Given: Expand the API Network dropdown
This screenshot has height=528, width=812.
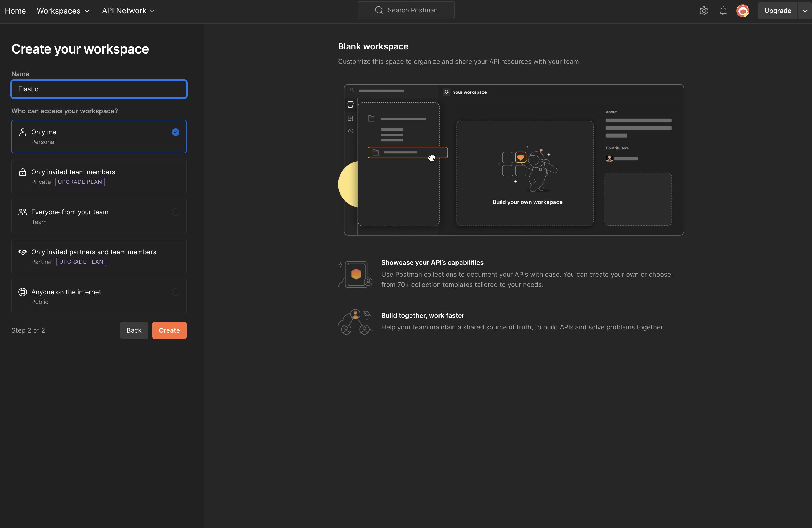Looking at the screenshot, I should pyautogui.click(x=128, y=11).
